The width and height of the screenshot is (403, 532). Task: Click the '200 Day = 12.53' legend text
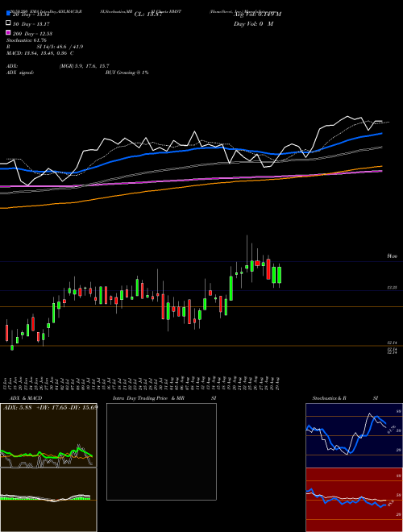point(32,34)
